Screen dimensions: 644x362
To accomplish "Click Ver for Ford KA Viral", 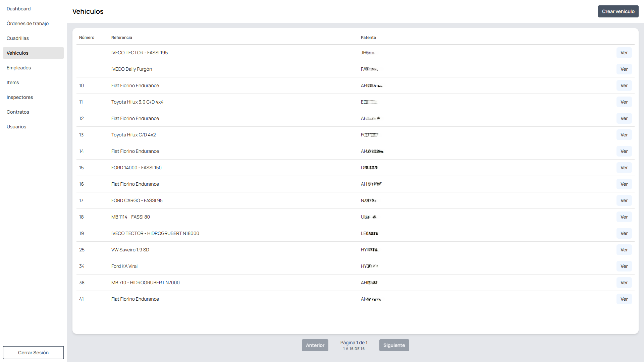I will click(624, 266).
